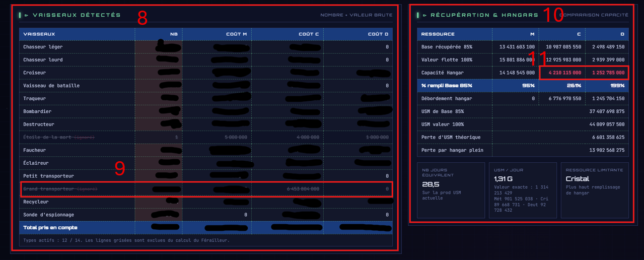Click the 1 245 704 150 overflow value
Screen dimensions: 644x260
608,99
